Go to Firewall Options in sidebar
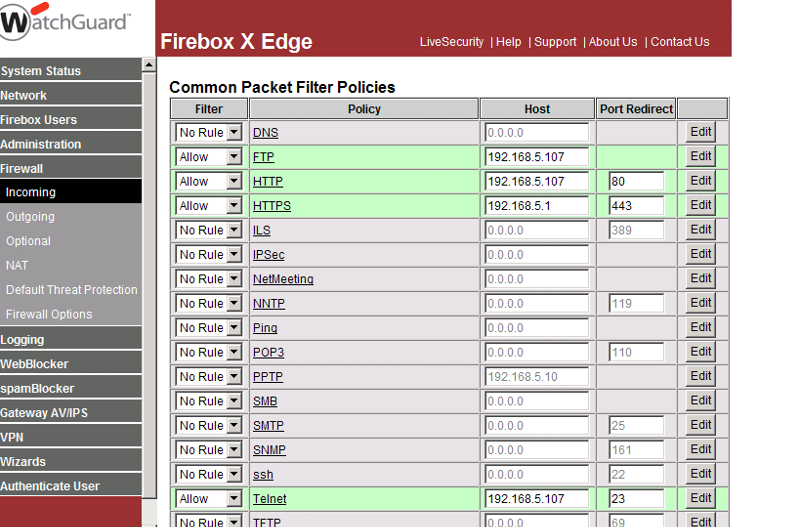This screenshot has height=527, width=800. point(49,314)
